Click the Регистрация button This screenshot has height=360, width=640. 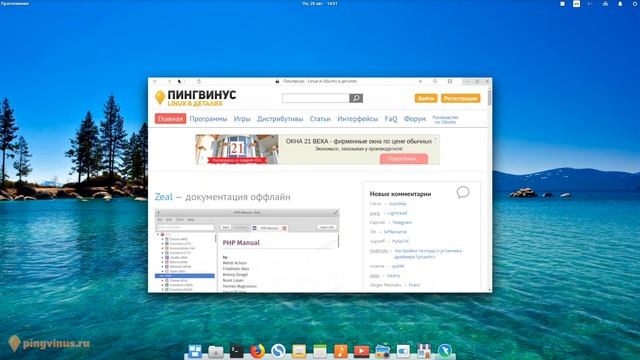460,98
